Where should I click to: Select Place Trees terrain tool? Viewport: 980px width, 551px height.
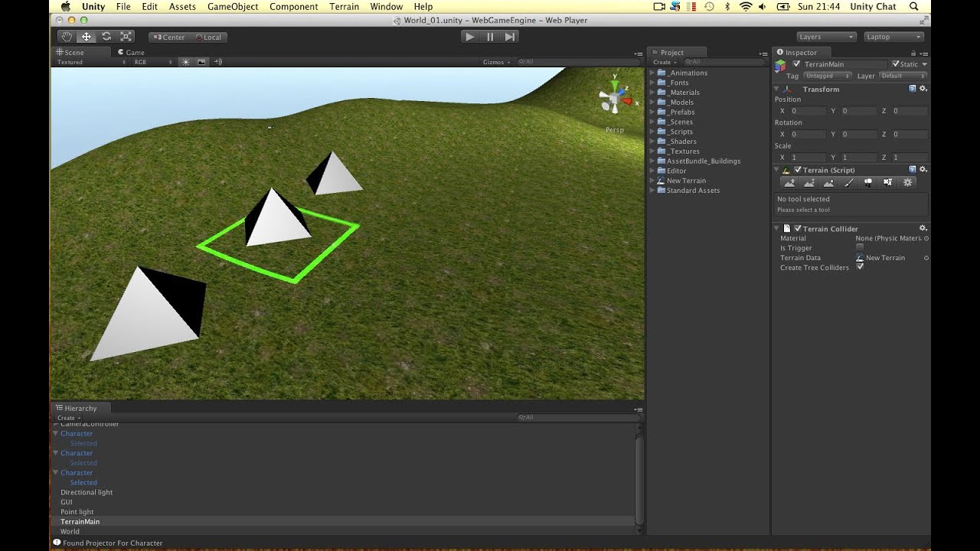pos(868,182)
